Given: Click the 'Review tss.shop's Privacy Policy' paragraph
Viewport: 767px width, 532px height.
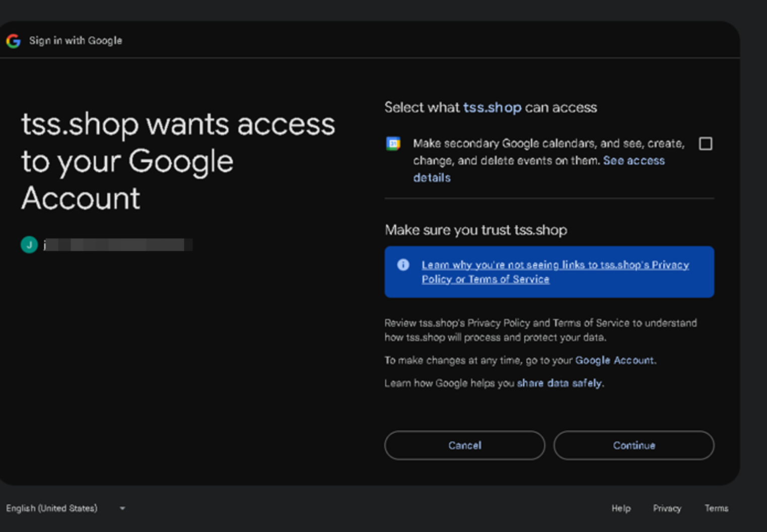Looking at the screenshot, I should click(x=540, y=330).
